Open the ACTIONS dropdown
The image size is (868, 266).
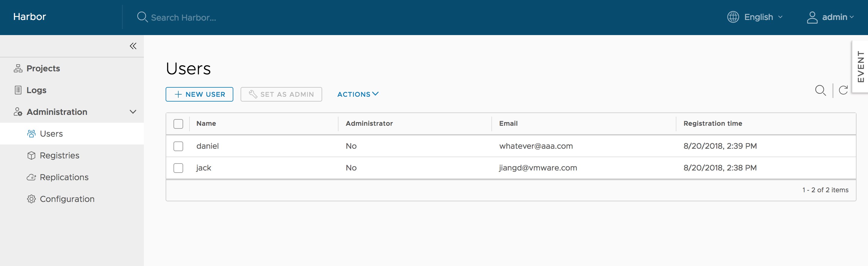tap(358, 94)
